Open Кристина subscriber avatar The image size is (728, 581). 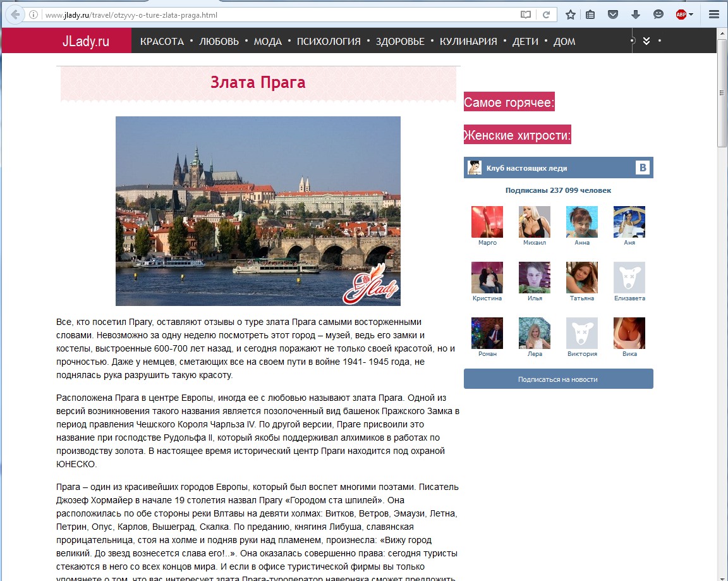[x=487, y=278]
